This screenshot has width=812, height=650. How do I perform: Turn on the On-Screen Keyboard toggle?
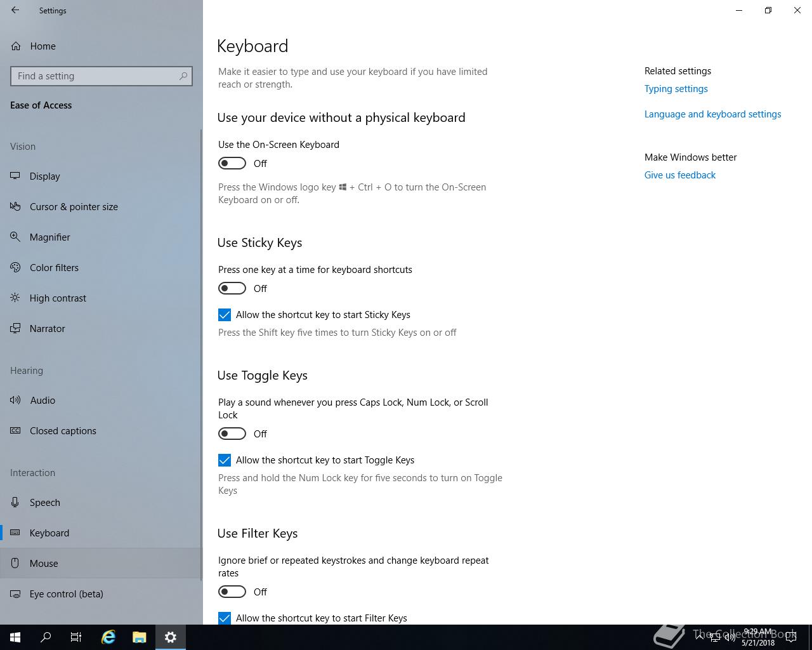pyautogui.click(x=232, y=163)
